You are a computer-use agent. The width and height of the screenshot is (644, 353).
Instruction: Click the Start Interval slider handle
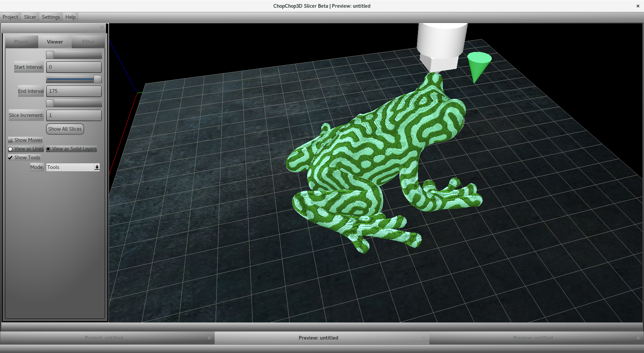coord(50,55)
